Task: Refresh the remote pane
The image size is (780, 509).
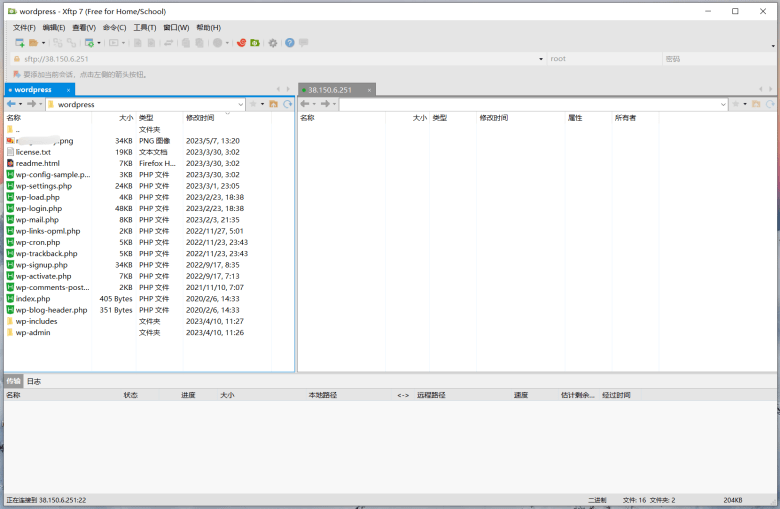Action: (x=770, y=104)
